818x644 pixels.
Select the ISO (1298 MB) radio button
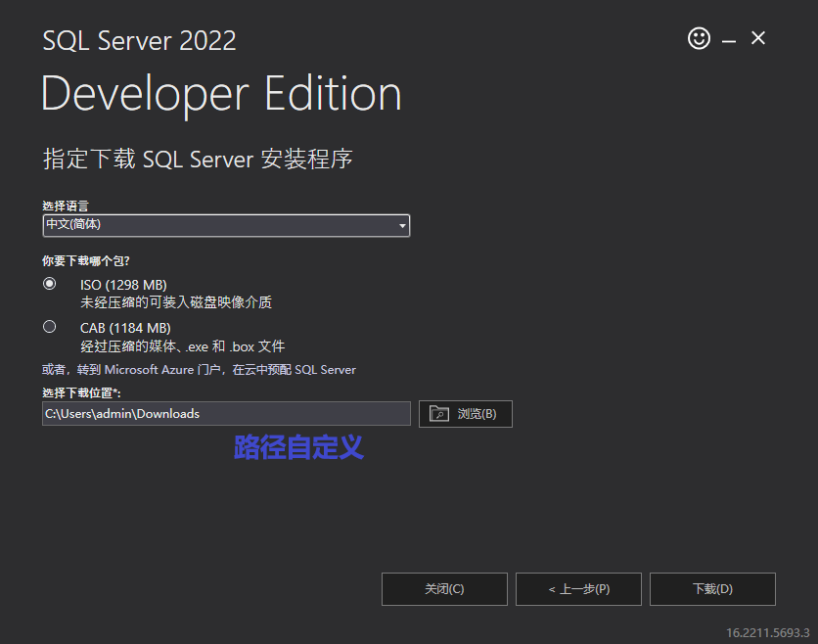pyautogui.click(x=50, y=284)
